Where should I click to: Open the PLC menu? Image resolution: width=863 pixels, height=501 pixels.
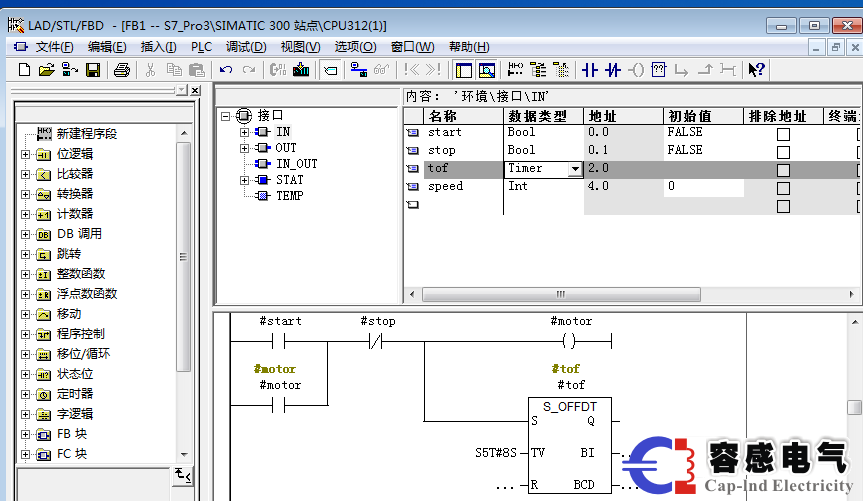coord(201,47)
